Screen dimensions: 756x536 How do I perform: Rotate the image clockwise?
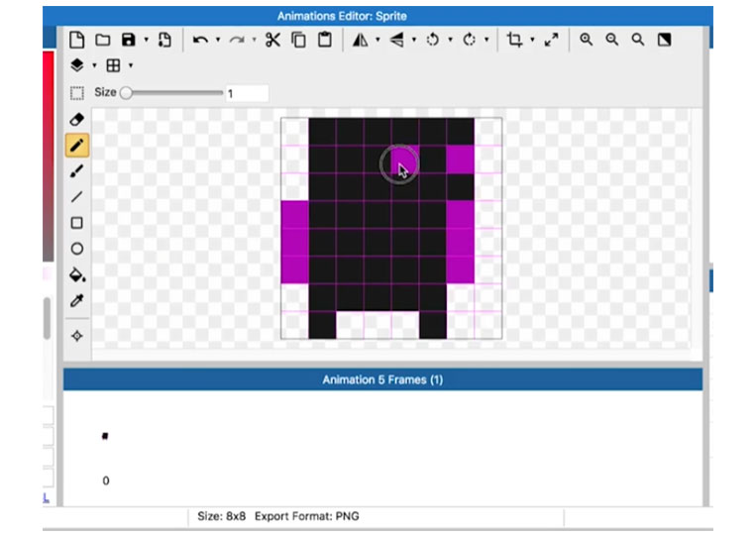(469, 40)
